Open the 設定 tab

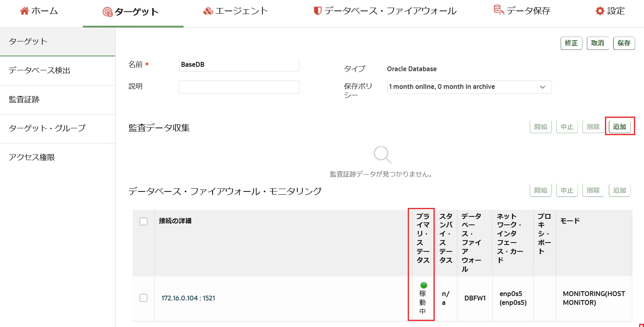tap(610, 11)
